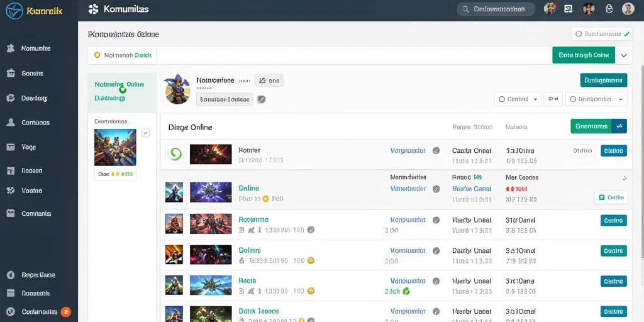Click the small edit button beside the profile name

click(269, 81)
